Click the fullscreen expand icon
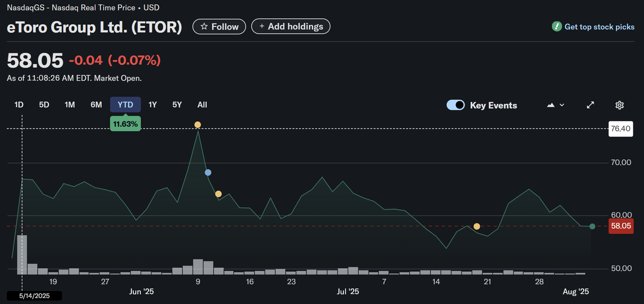 tap(590, 105)
